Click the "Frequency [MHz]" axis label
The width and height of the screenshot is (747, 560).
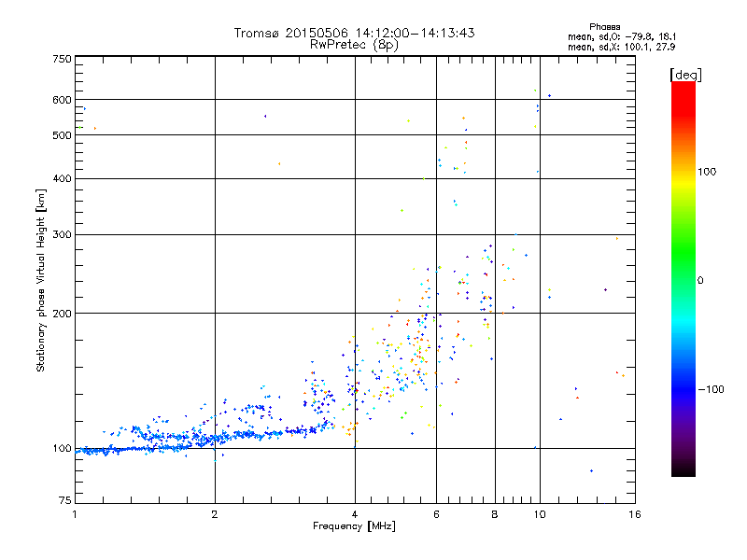pos(354,526)
